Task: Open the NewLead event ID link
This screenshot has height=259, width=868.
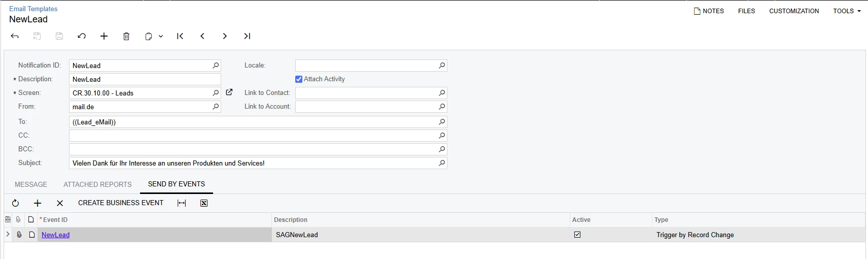Action: coord(55,235)
